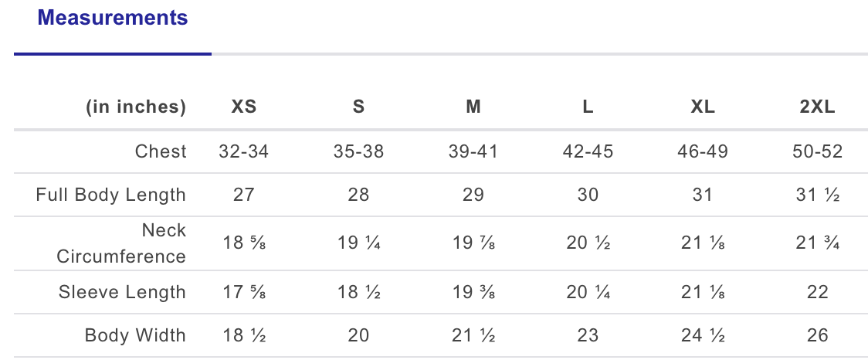This screenshot has width=868, height=360.
Task: Click the Sleeve Length row label
Action: pyautogui.click(x=122, y=292)
